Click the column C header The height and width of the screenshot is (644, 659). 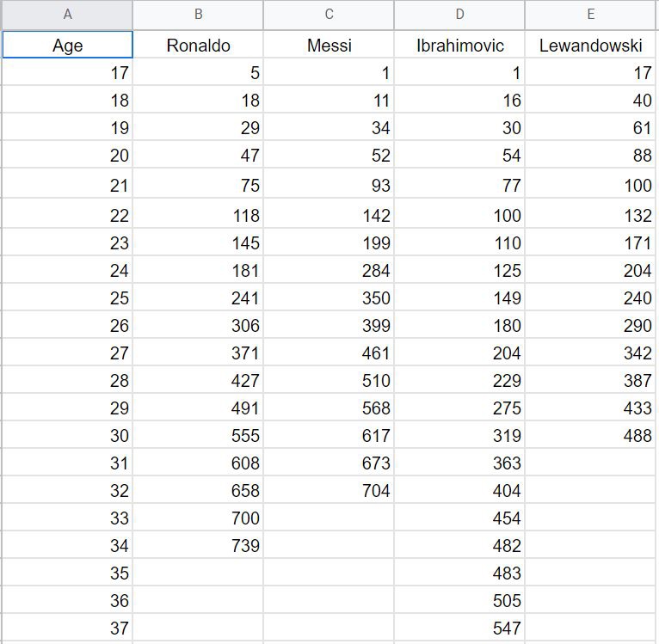(329, 15)
